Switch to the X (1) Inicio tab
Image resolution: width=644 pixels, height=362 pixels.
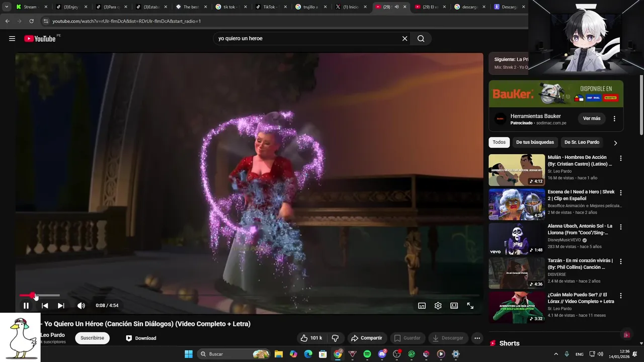[x=351, y=7]
